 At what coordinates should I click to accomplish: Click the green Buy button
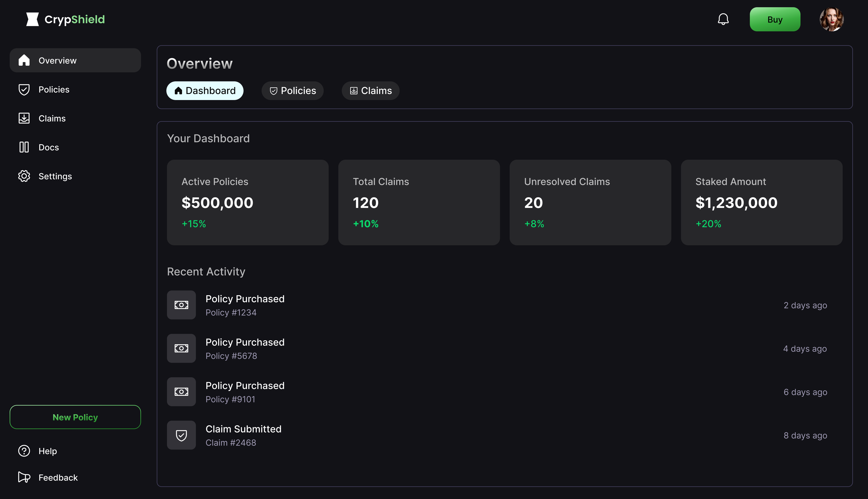tap(775, 19)
